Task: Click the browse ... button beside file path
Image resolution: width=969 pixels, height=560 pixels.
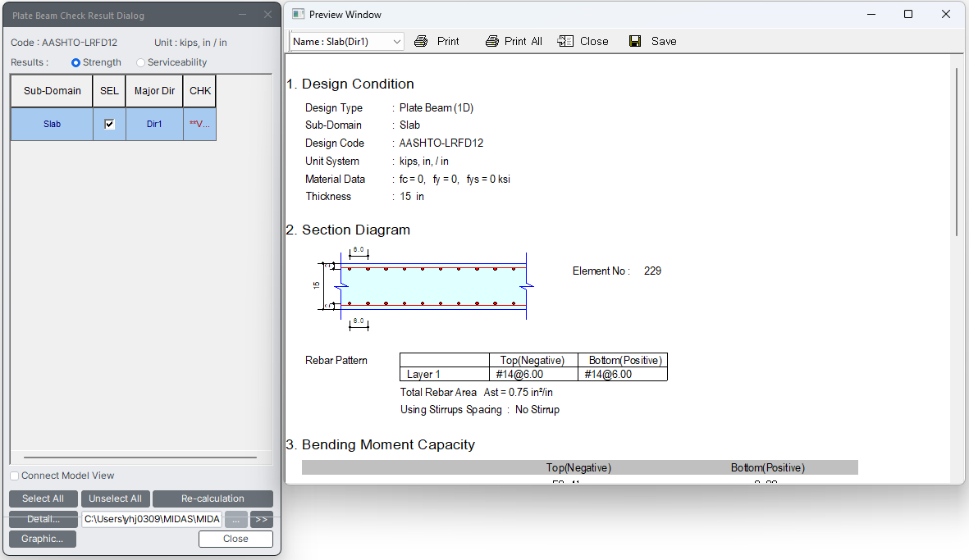Action: 236,519
